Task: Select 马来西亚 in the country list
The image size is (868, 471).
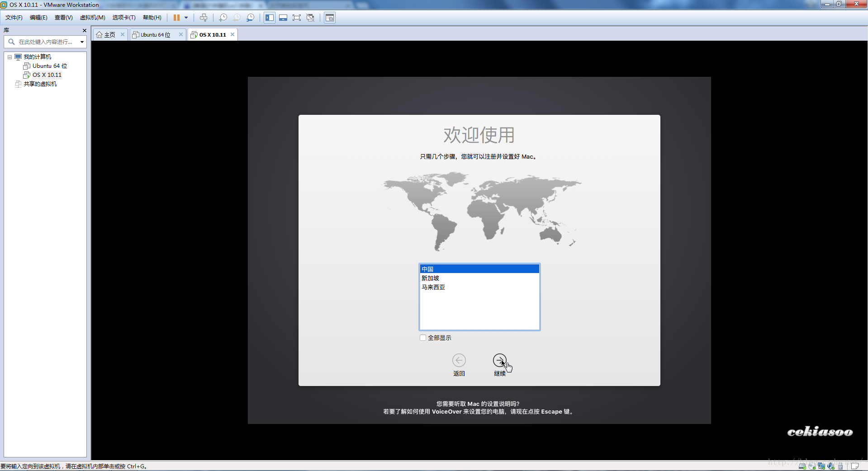Action: 479,287
